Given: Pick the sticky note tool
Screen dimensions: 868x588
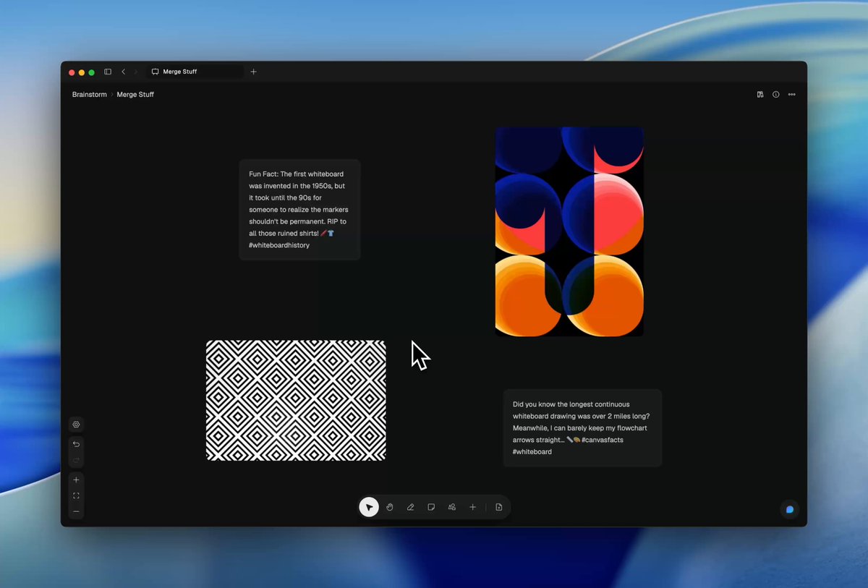Looking at the screenshot, I should pos(431,507).
